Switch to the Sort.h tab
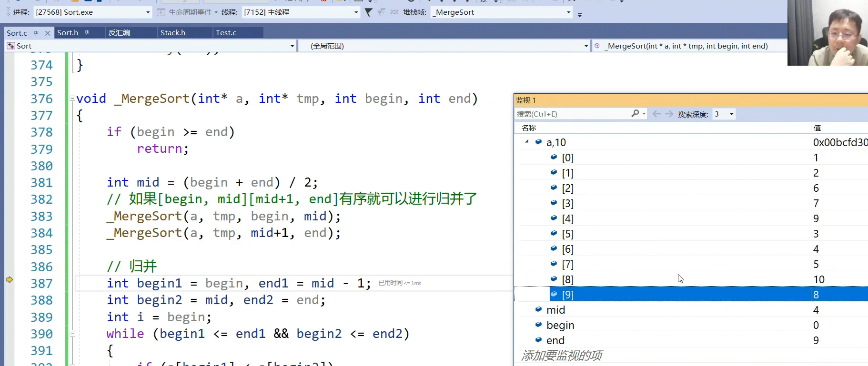This screenshot has width=868, height=366. tap(68, 32)
